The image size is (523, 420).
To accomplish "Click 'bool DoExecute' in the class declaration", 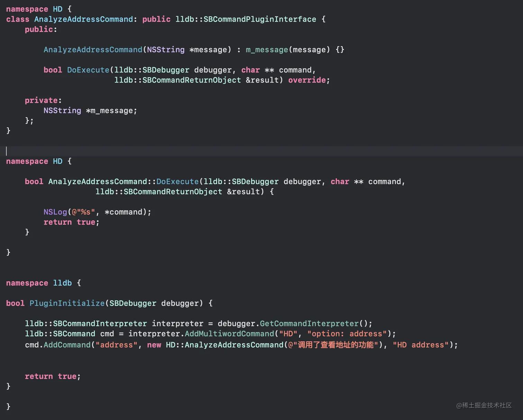I will (x=76, y=70).
